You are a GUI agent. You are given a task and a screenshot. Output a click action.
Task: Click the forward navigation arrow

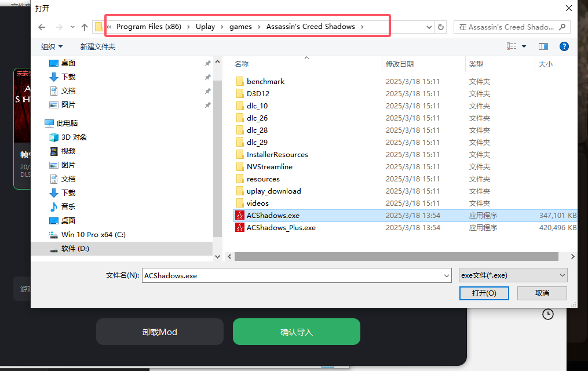pyautogui.click(x=59, y=27)
